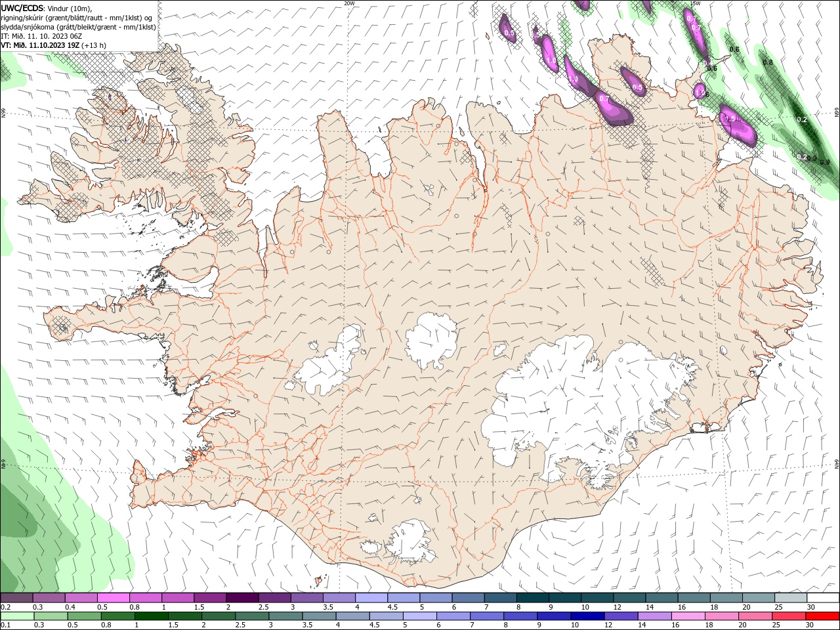Viewport: 840px width, 630px height.
Task: Pick the palest green swatch labeled 0.1, bottom row
Action: 17,616
